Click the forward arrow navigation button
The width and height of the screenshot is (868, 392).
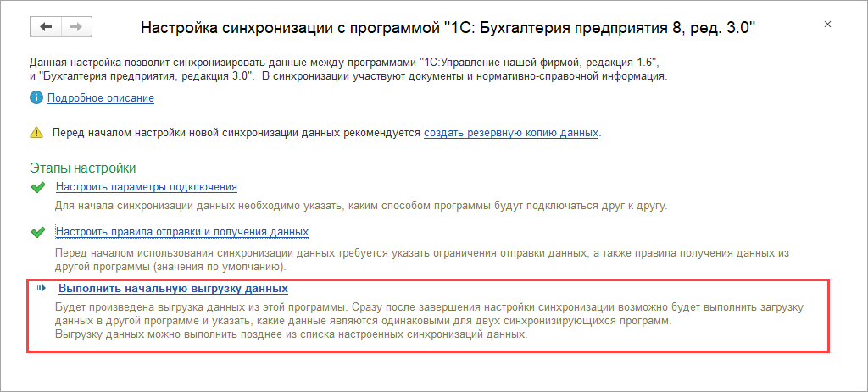[75, 27]
